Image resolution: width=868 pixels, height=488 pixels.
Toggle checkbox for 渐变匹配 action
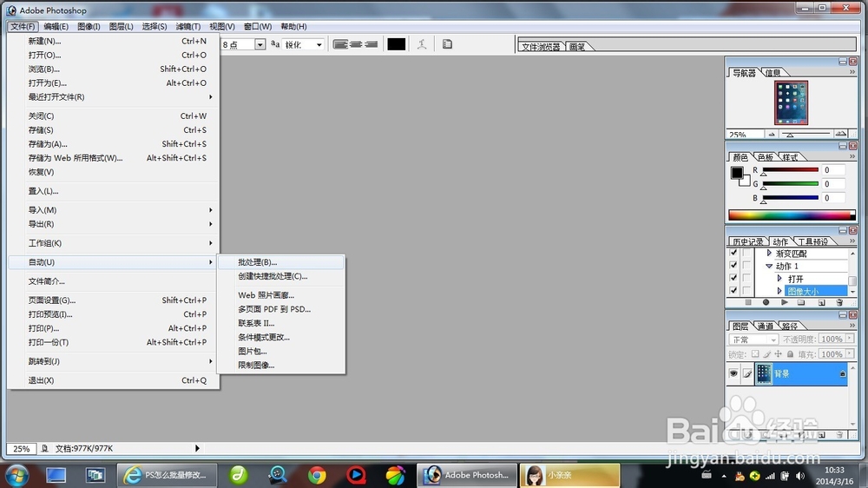coord(733,253)
